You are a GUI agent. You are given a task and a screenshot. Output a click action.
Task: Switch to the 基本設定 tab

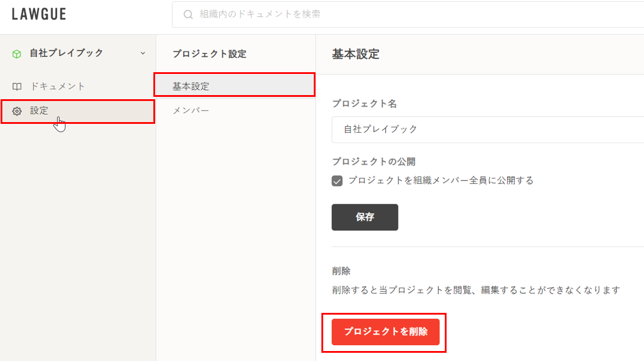click(x=191, y=86)
